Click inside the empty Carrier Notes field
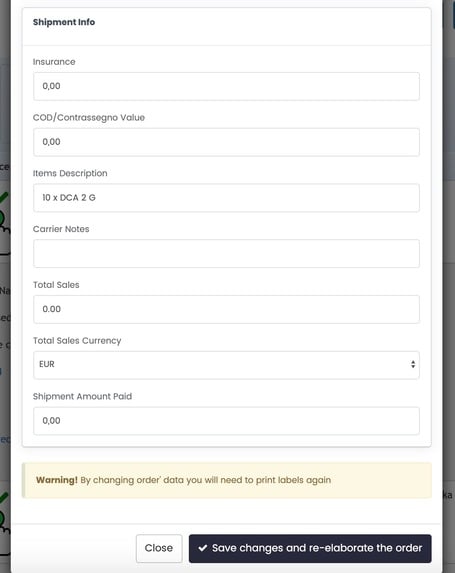Image resolution: width=455 pixels, height=573 pixels. click(226, 254)
